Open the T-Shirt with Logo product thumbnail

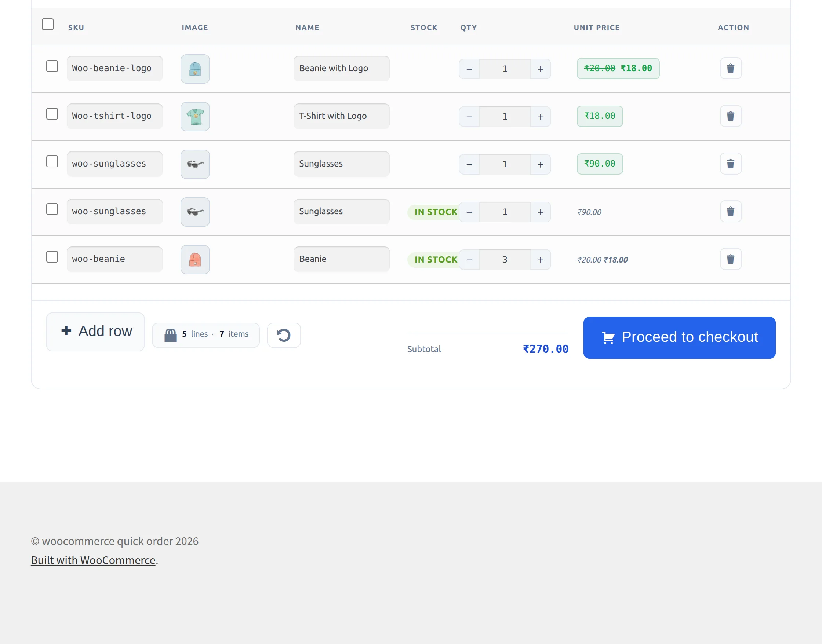(195, 117)
